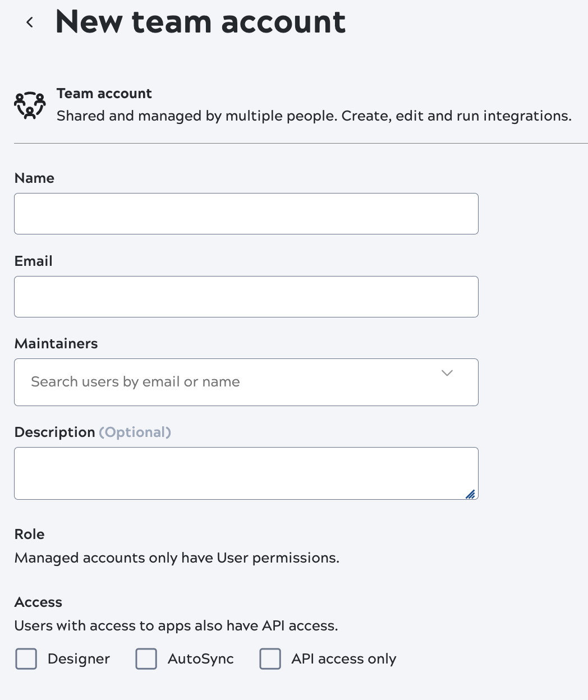Enable the Designer access checkbox
Viewport: 588px width, 700px height.
pos(26,659)
